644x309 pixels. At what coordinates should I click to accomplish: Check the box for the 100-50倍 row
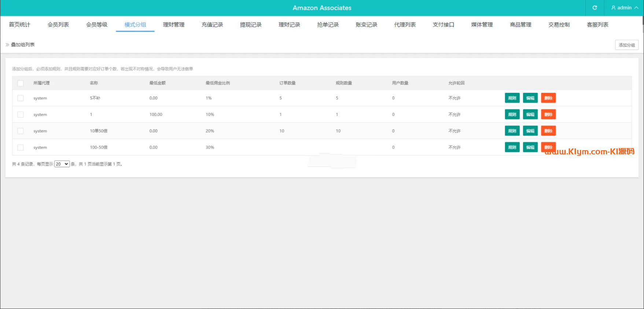[x=21, y=147]
